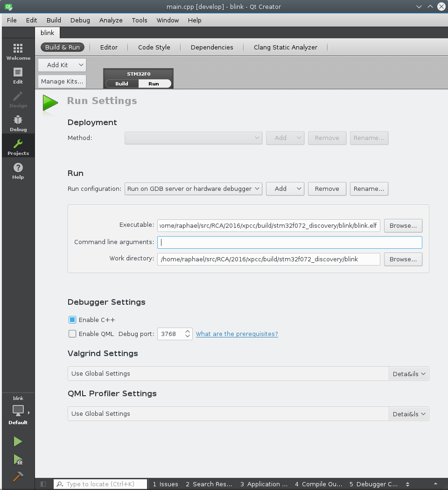448x490 pixels.
Task: Open the output pane selector arrows
Action: pos(408,484)
